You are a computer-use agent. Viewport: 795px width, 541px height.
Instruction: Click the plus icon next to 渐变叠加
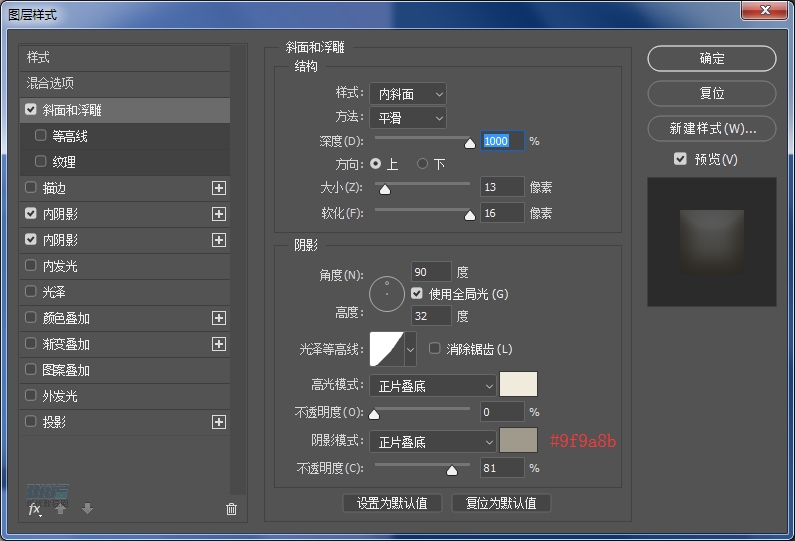pyautogui.click(x=219, y=344)
